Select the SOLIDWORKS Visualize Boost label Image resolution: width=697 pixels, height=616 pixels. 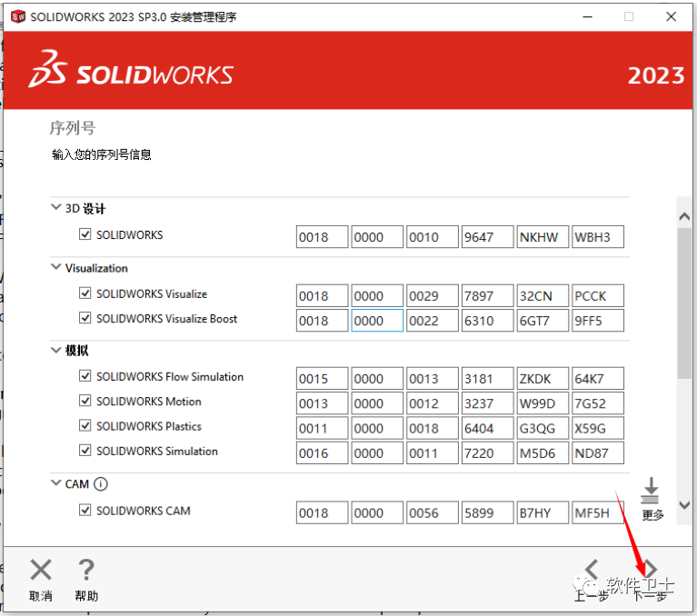[166, 319]
